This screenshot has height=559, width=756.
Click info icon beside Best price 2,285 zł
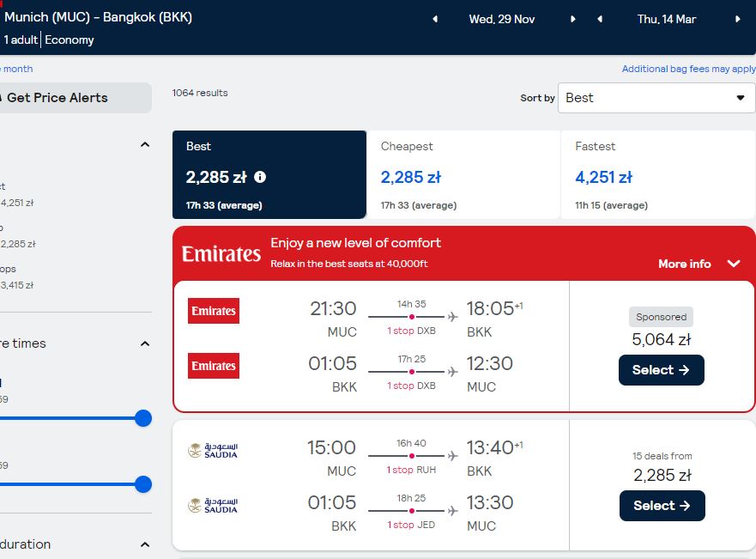[260, 177]
